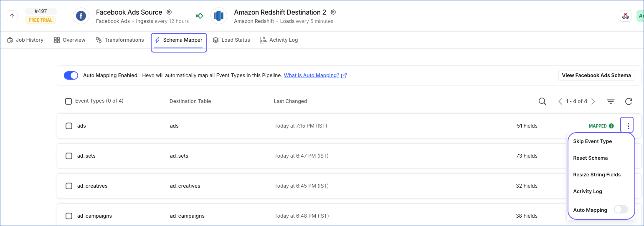Open the filter icon for event types
The height and width of the screenshot is (226, 644).
coord(611,101)
